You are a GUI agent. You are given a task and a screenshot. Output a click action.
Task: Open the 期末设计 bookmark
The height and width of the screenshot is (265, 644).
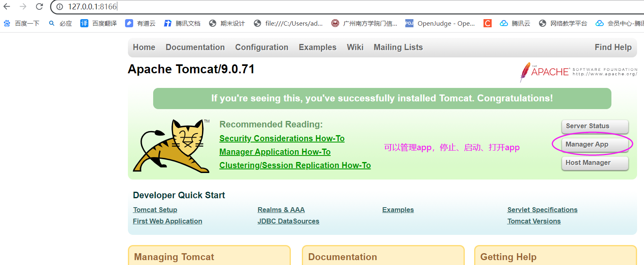(227, 23)
